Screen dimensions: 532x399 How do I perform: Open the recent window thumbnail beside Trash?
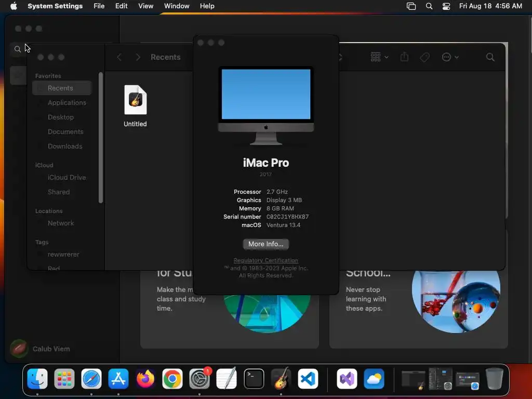(x=468, y=380)
